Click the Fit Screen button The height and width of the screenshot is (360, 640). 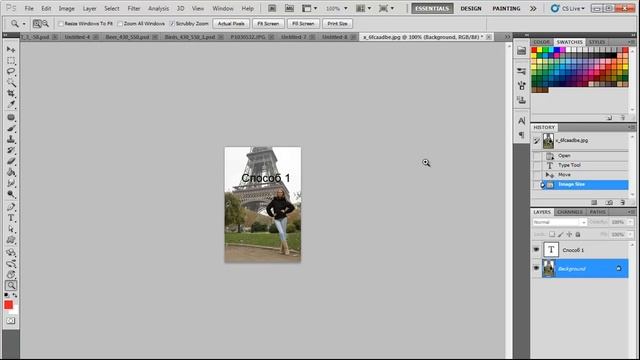point(268,24)
